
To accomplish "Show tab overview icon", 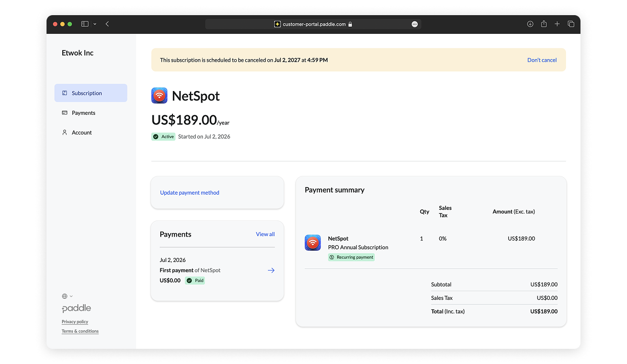I will [571, 24].
